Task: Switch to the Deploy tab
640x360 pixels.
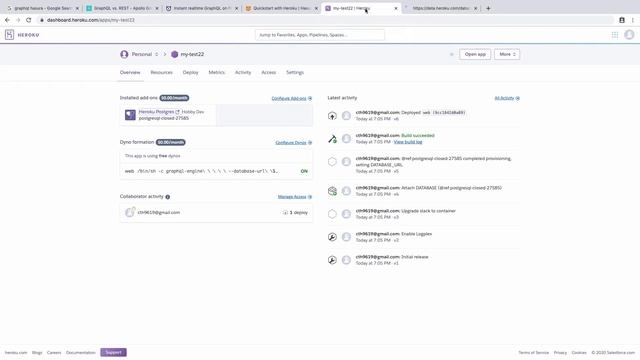Action: point(191,72)
